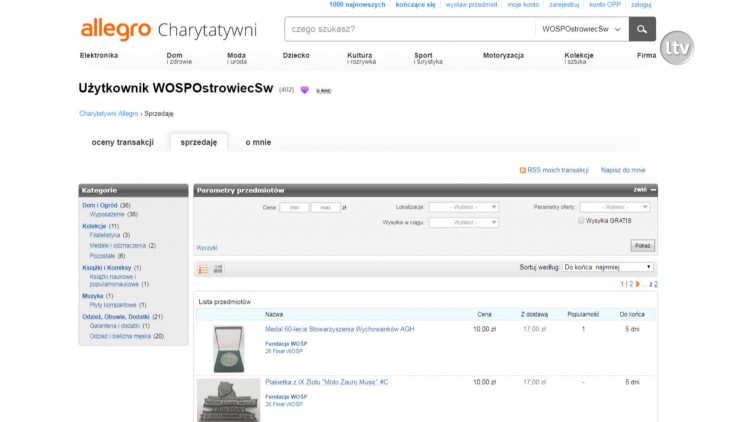Open the Firma category menu
Screen dimensions: 750x422
click(646, 56)
